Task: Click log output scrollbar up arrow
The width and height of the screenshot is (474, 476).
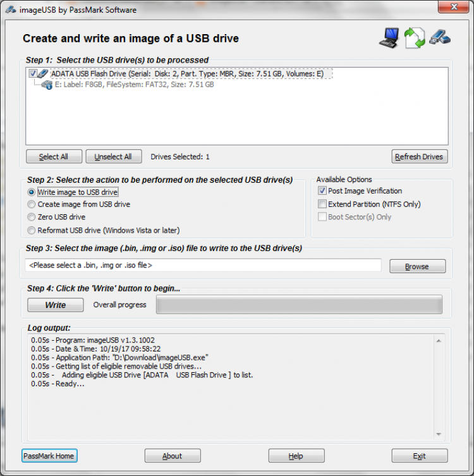Action: [x=439, y=341]
